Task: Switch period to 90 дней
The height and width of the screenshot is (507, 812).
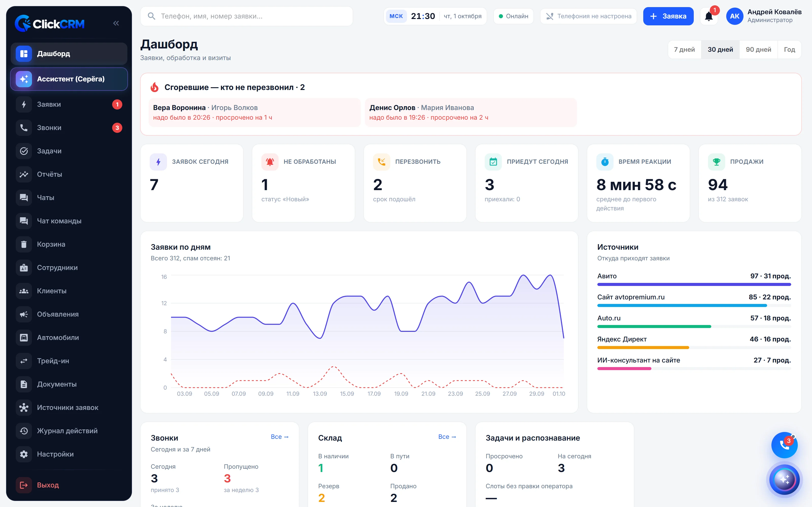Action: pyautogui.click(x=758, y=50)
